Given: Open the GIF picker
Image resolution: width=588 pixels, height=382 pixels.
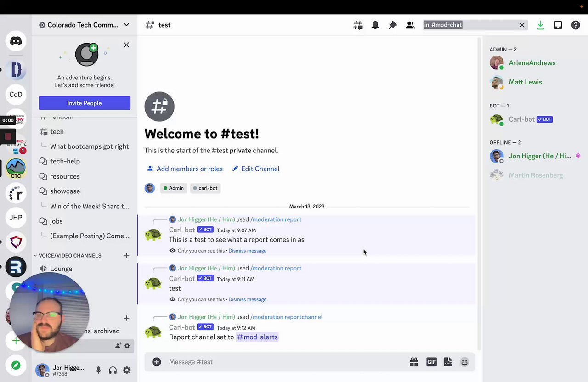Looking at the screenshot, I should click(431, 362).
